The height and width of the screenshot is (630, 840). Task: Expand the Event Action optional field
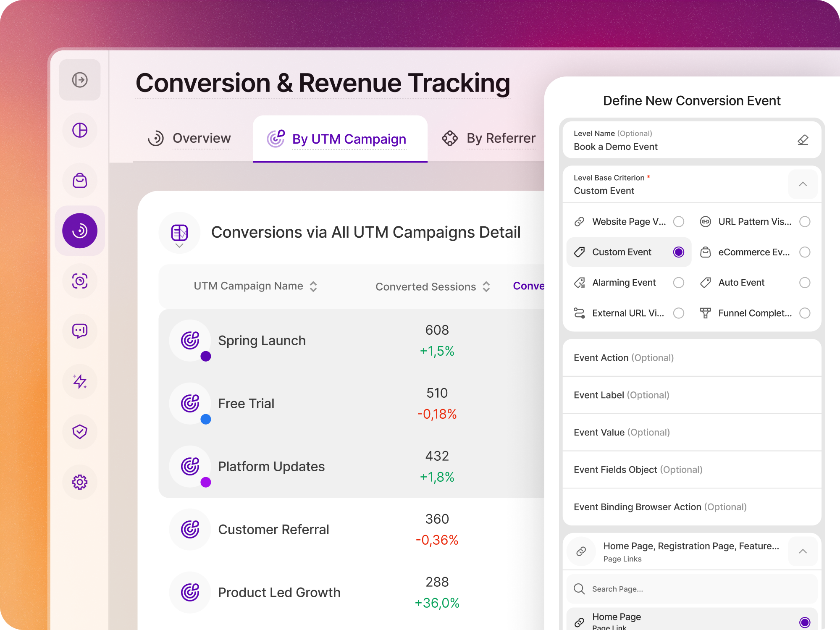click(x=692, y=358)
